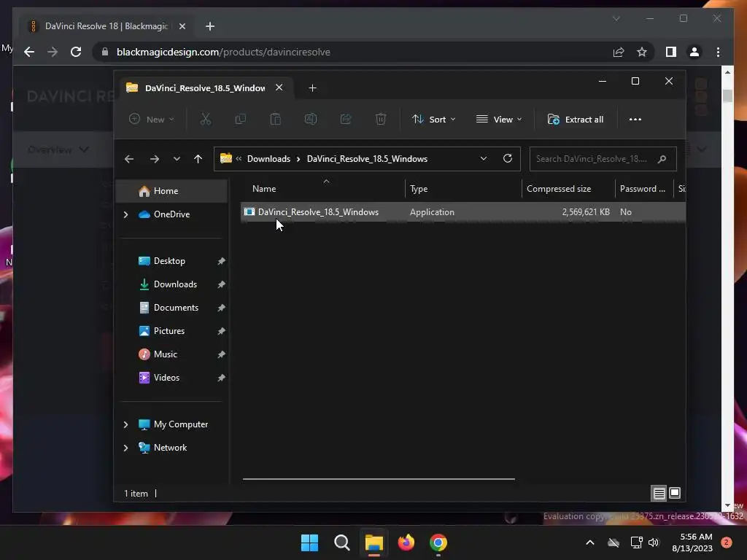Go forward in File Explorer navigation

coord(155,159)
